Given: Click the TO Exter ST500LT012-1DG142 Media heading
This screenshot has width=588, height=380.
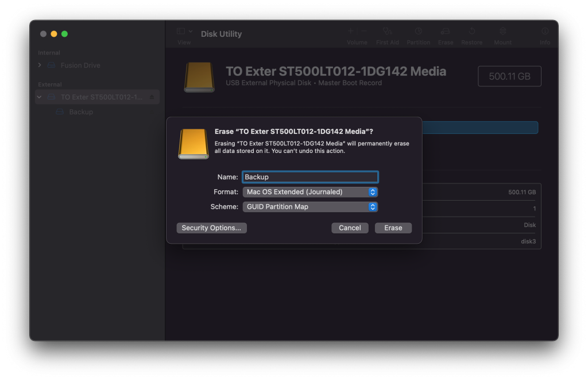Looking at the screenshot, I should 336,71.
